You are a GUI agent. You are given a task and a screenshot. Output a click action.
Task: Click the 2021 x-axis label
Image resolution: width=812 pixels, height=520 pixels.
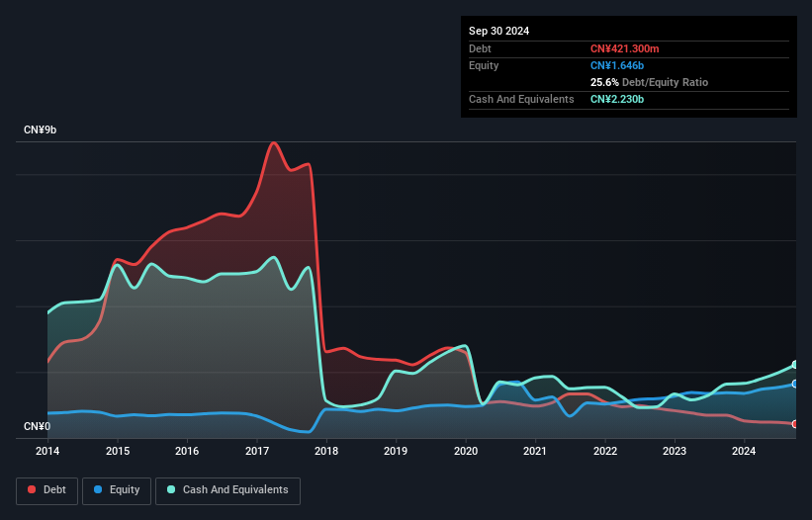pyautogui.click(x=535, y=451)
